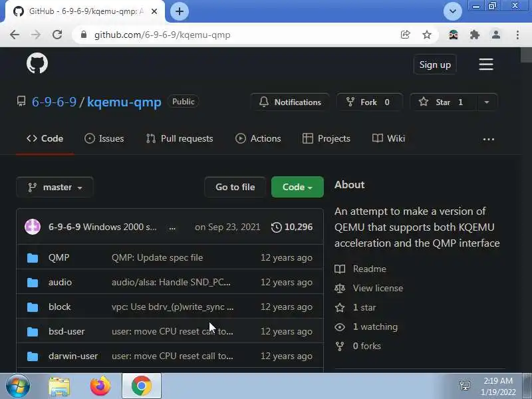The width and height of the screenshot is (532, 399).
Task: Switch to the Issues tab
Action: [104, 138]
